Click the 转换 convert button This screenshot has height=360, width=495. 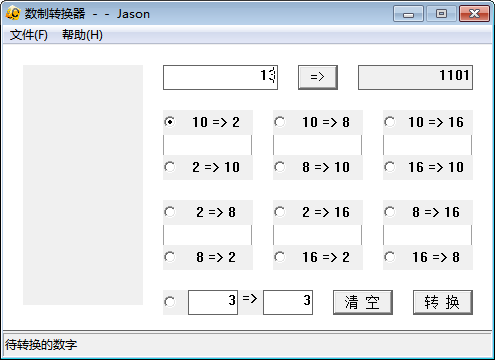pyautogui.click(x=443, y=302)
